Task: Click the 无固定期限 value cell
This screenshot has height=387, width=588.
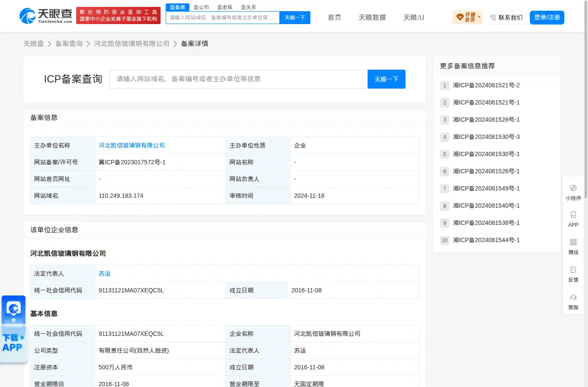Action: pos(354,383)
